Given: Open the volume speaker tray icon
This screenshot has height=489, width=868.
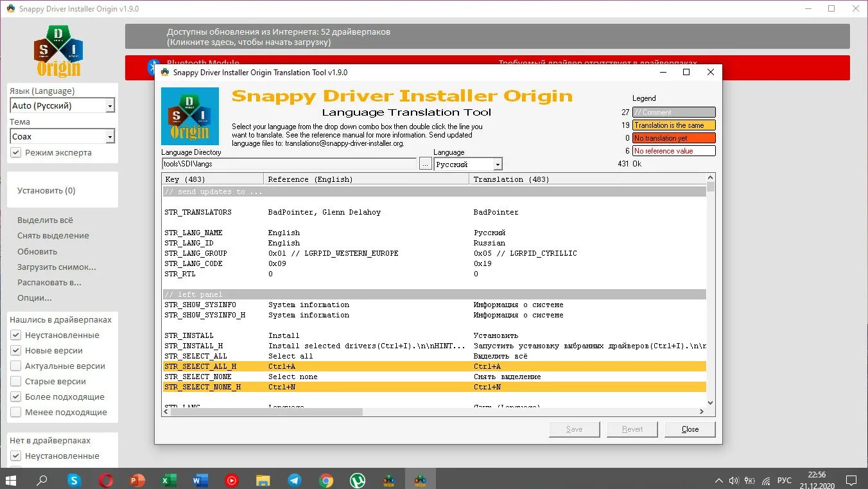Looking at the screenshot, I should [734, 481].
